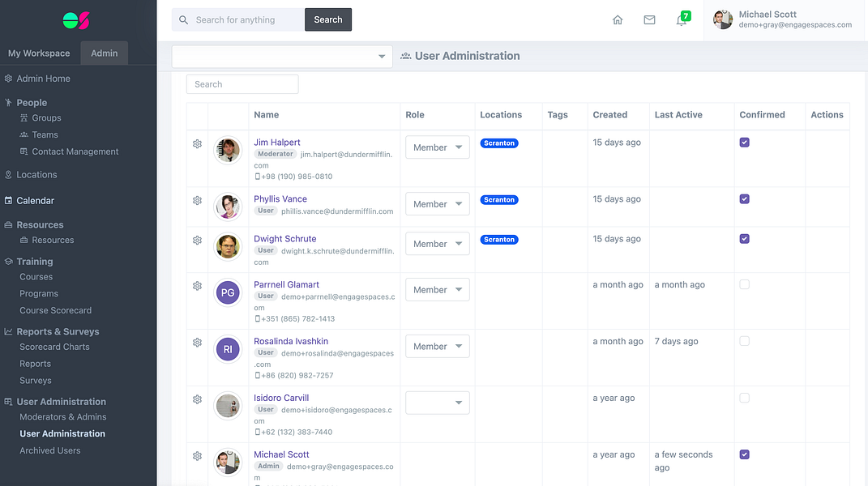Uncheck Confirmed for Phyllis Vance
The width and height of the screenshot is (868, 486).
pos(745,198)
